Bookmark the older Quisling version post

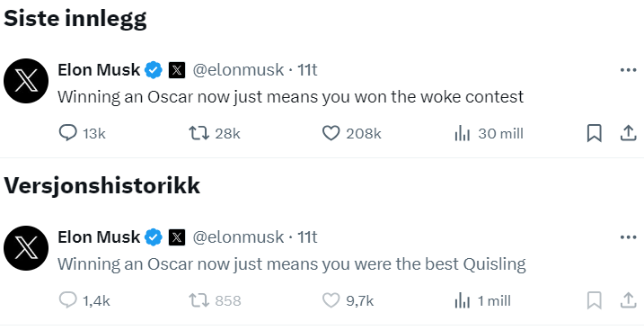[x=595, y=300]
